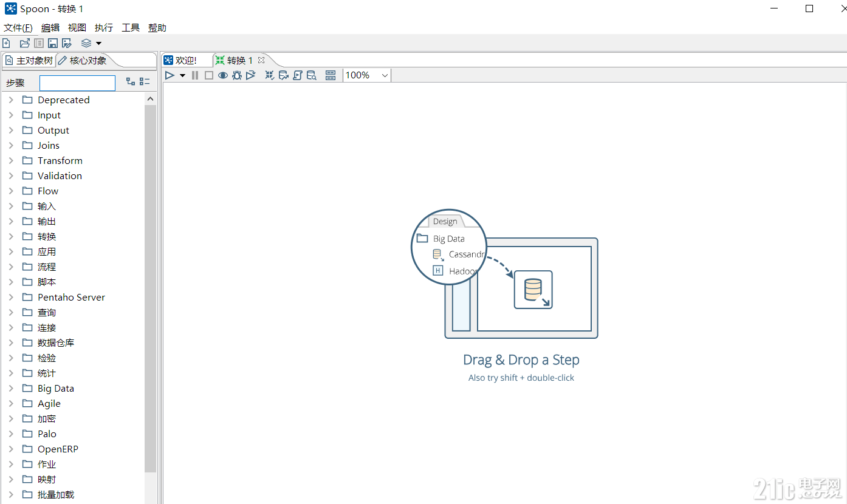Expand the Flow folder chevron
The image size is (847, 504).
click(11, 191)
